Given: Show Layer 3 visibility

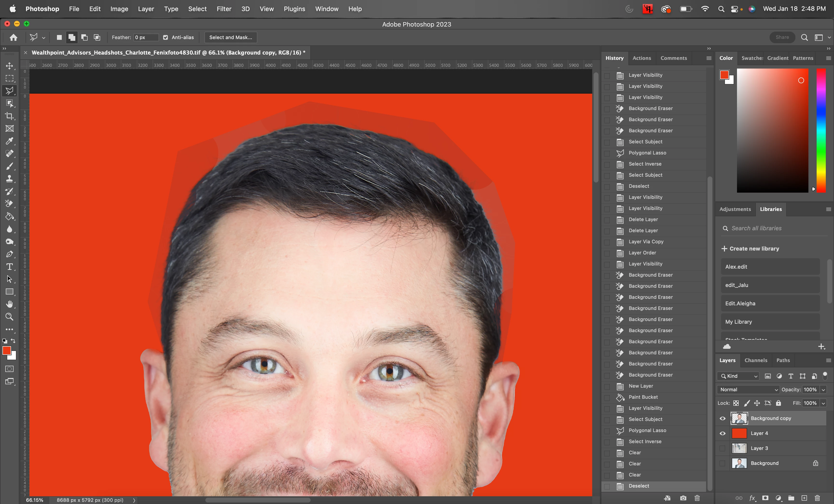Looking at the screenshot, I should click(723, 448).
